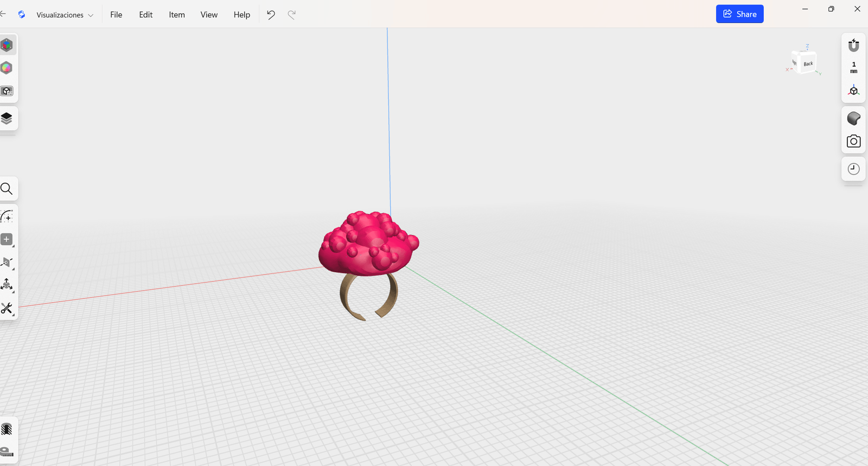868x466 pixels.
Task: Select the tape Measure tool
Action: tap(7, 451)
